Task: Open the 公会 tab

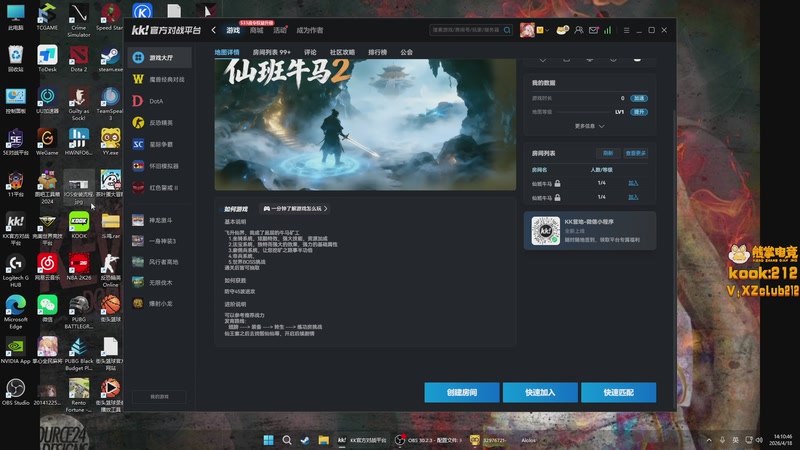Action: [407, 52]
